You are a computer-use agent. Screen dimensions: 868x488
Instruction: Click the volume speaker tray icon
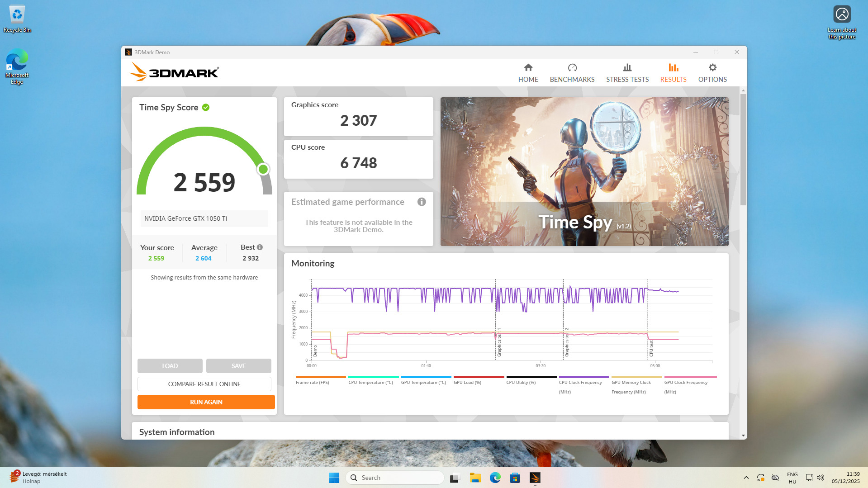coord(821,478)
